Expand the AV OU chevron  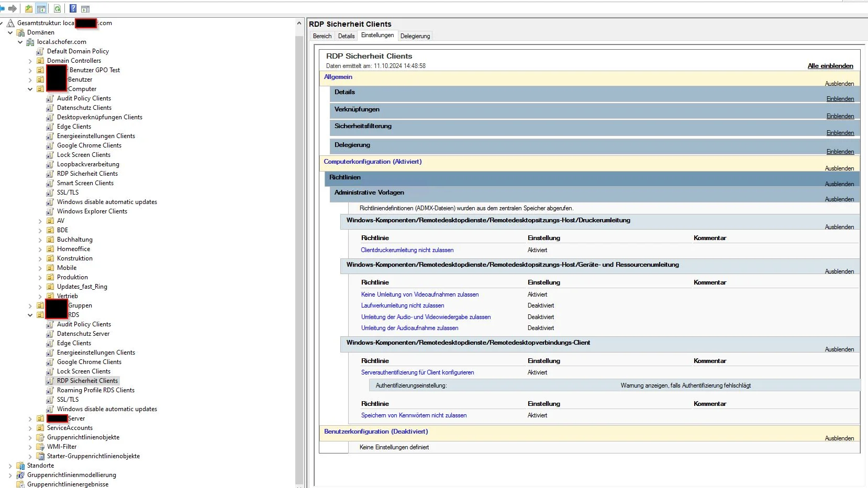point(40,221)
